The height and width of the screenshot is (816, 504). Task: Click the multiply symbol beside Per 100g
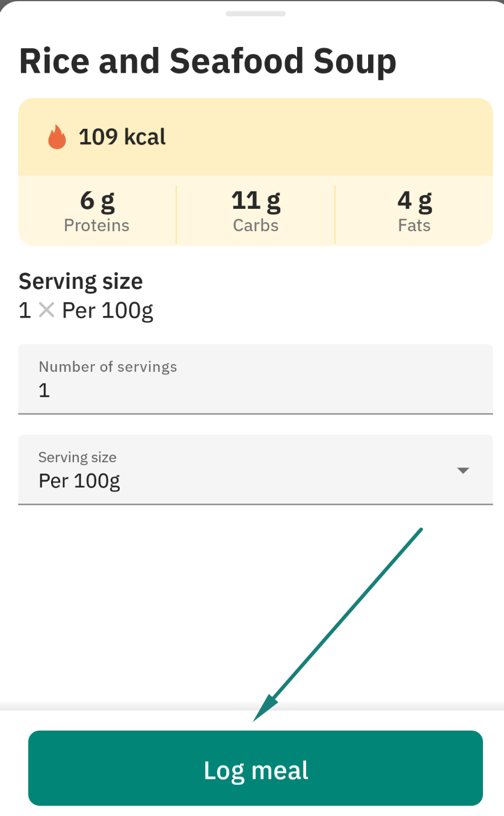pos(46,311)
